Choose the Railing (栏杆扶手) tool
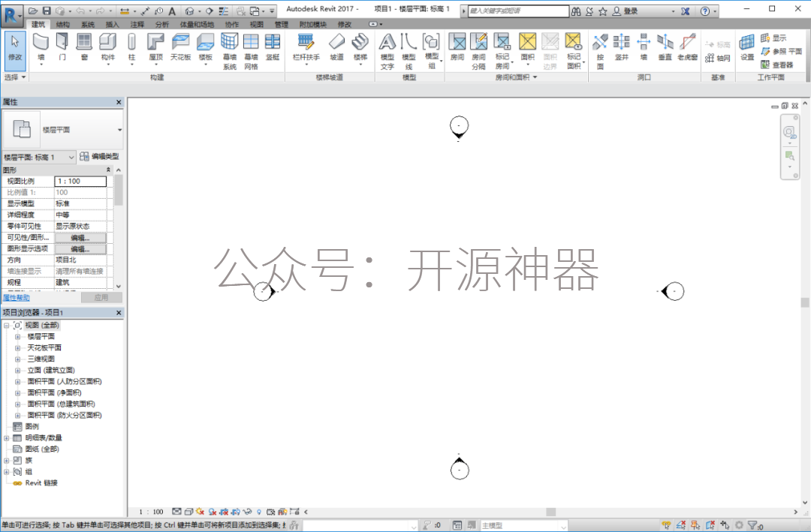811x532 pixels. click(306, 48)
